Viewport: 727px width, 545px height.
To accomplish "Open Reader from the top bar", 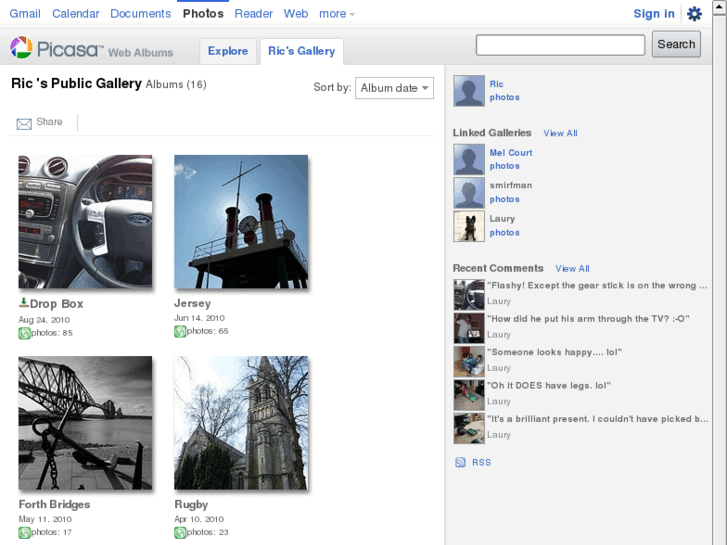I will tap(253, 14).
